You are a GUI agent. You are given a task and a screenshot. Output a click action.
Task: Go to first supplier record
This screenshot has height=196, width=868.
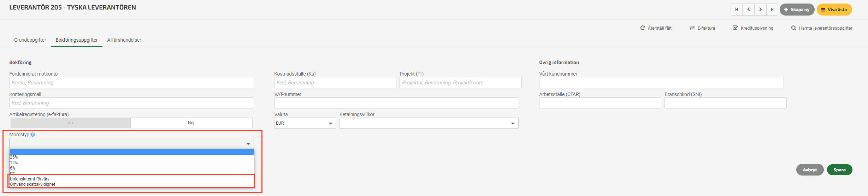coord(737,10)
